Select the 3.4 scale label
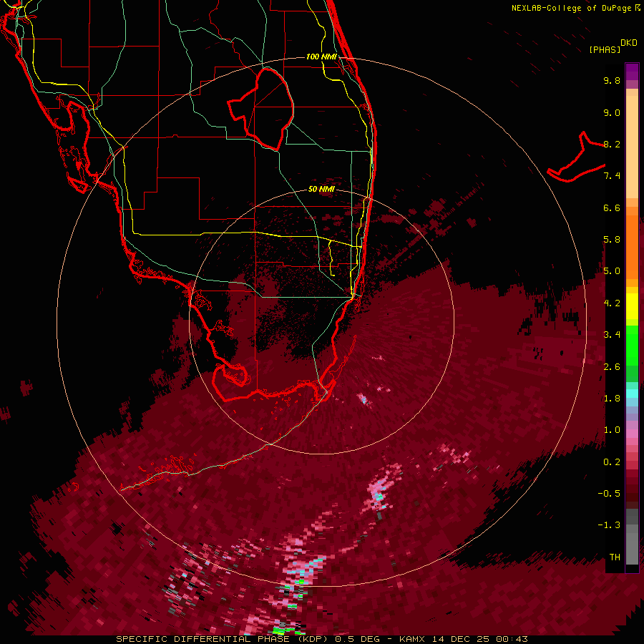The width and height of the screenshot is (644, 644). [612, 335]
